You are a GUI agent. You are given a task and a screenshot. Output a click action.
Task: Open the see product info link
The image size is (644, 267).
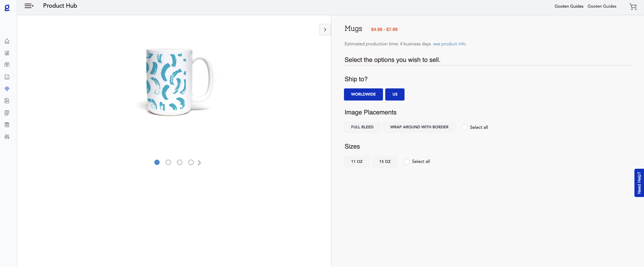tap(449, 44)
